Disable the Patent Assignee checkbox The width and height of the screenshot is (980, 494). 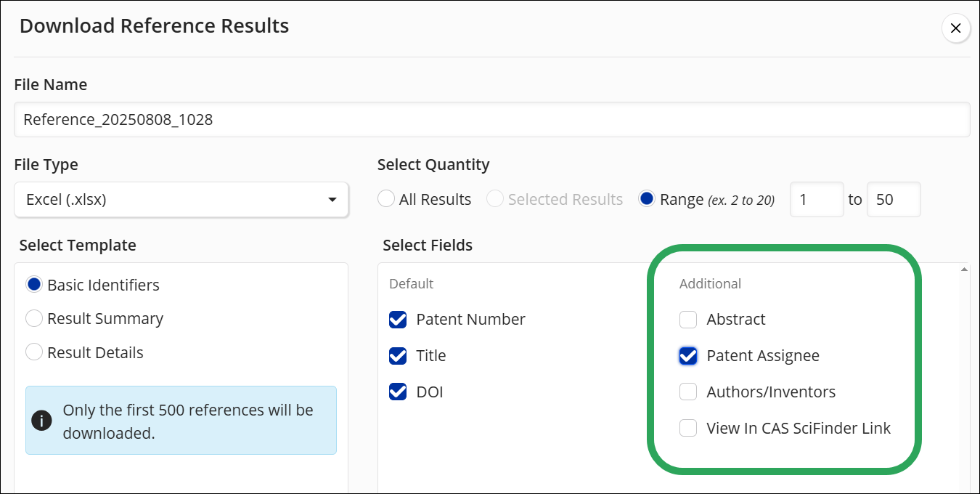click(x=688, y=355)
